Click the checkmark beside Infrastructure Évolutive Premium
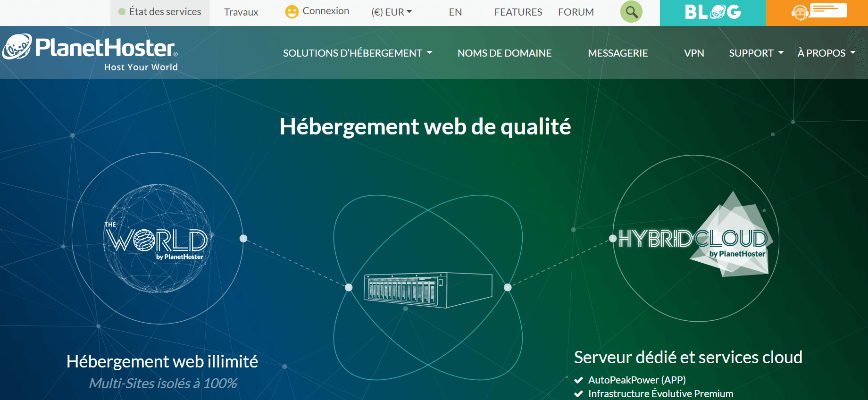 pos(579,394)
